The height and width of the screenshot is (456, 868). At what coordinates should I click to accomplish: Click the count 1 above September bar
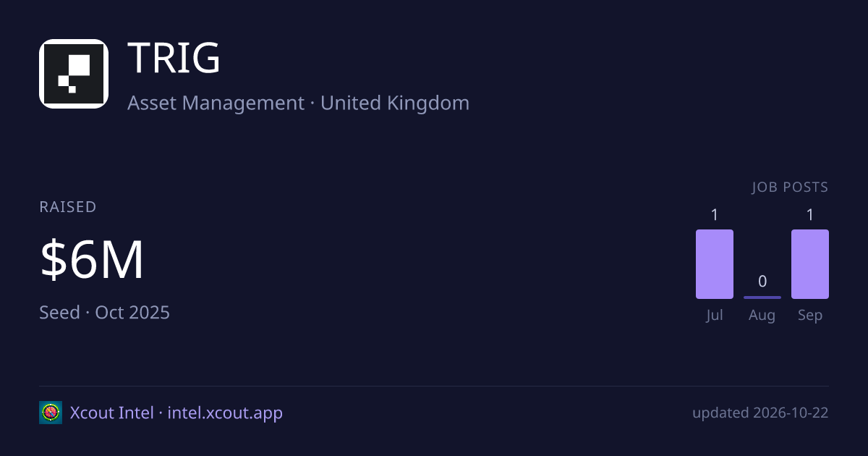click(810, 215)
